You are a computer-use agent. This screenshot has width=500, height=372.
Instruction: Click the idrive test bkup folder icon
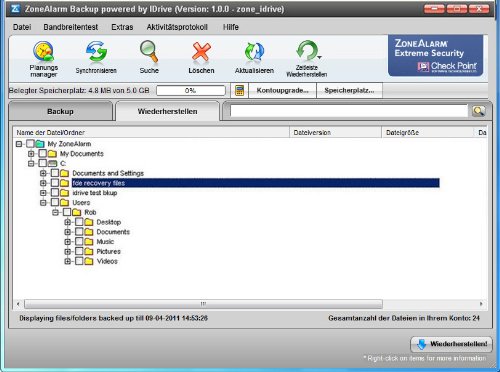pos(64,193)
